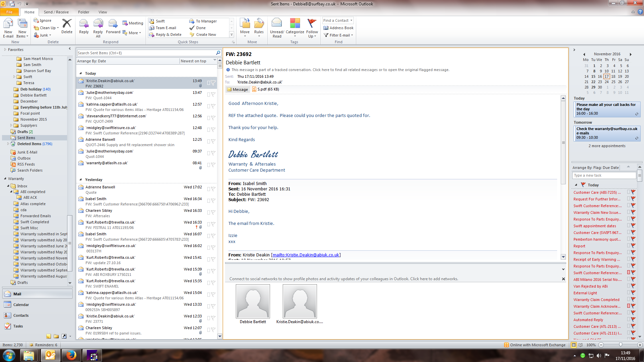Click the Categorize color squares icon
Screen dimensions: 644x362
click(x=295, y=23)
